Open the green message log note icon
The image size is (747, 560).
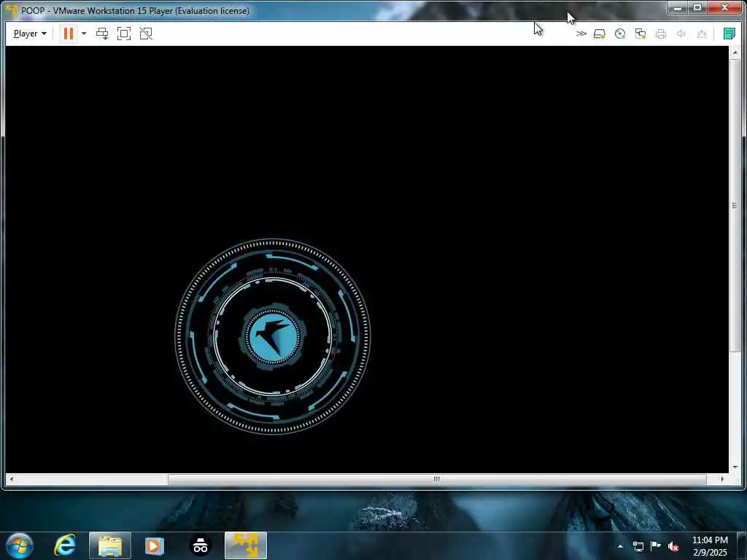[x=729, y=34]
